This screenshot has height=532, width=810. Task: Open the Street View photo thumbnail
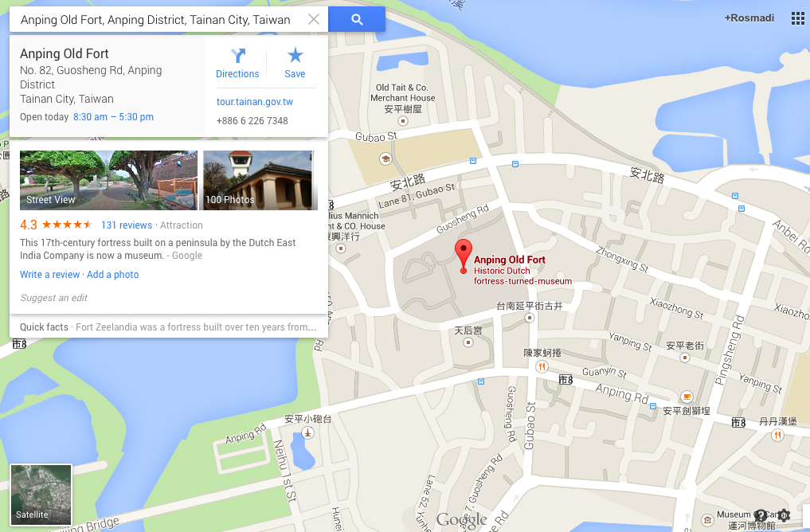(108, 180)
